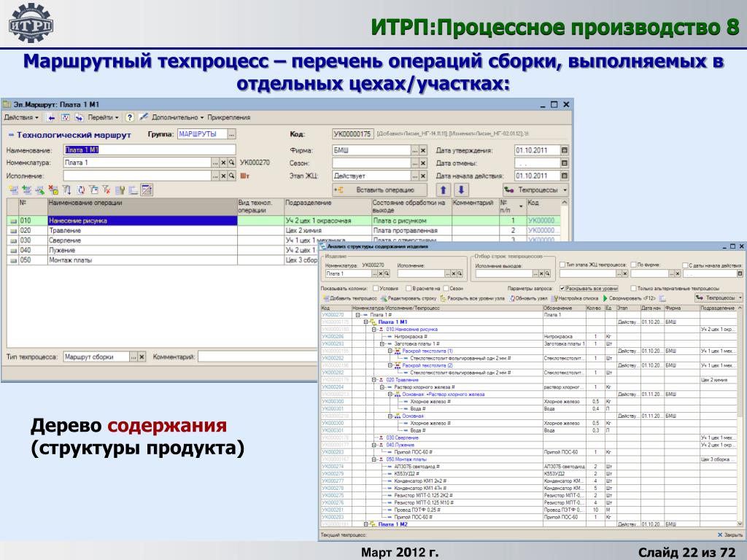Click Редактировать строку in analysis toolbar
Image resolution: width=747 pixels, height=560 pixels.
tap(409, 298)
